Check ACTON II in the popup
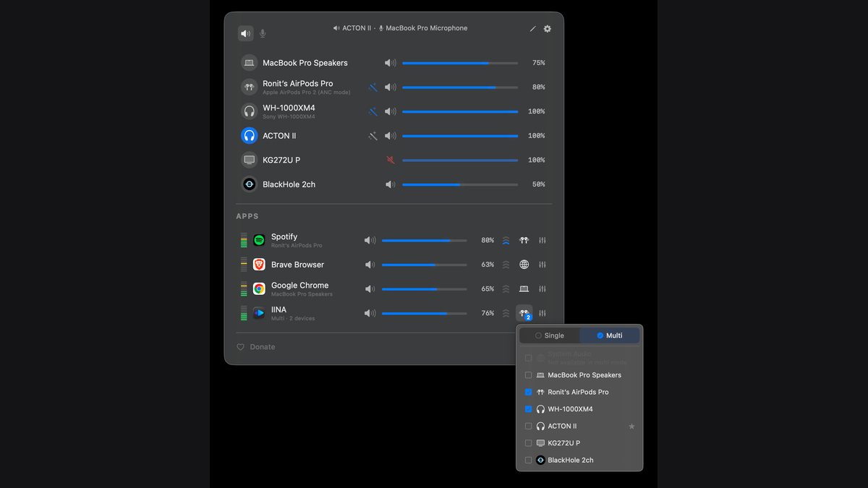This screenshot has width=868, height=488. pyautogui.click(x=528, y=426)
